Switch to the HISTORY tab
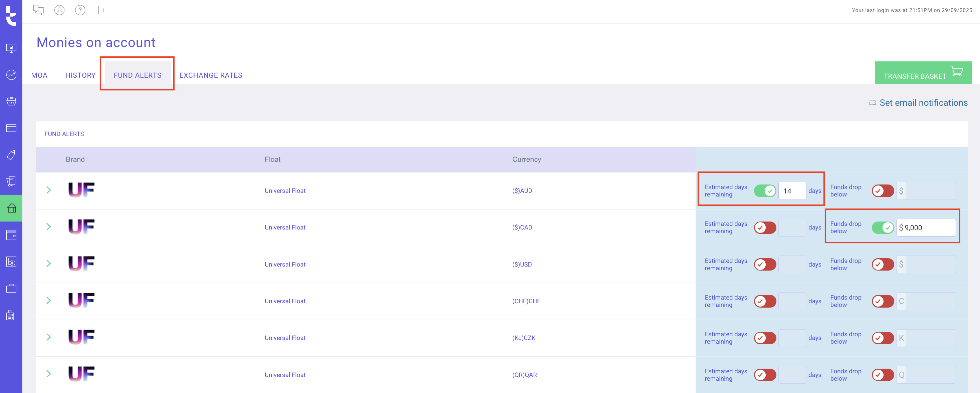Viewport: 980px width, 393px height. (x=80, y=75)
